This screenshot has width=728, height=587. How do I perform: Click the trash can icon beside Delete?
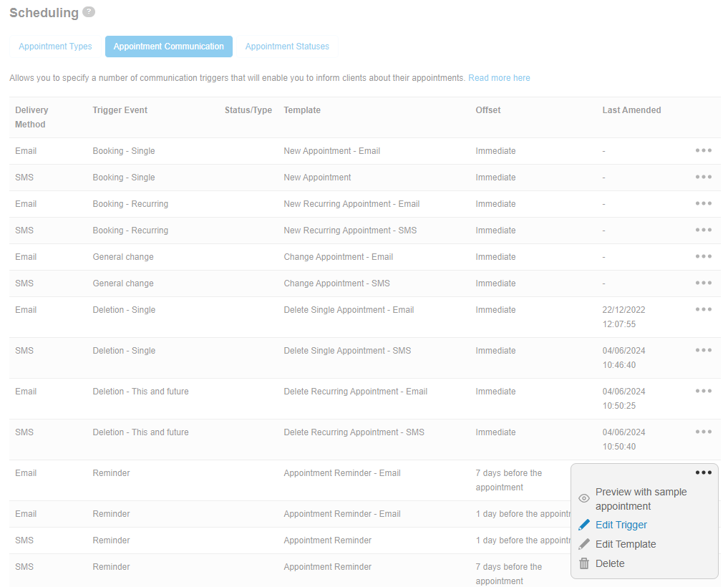pyautogui.click(x=584, y=564)
